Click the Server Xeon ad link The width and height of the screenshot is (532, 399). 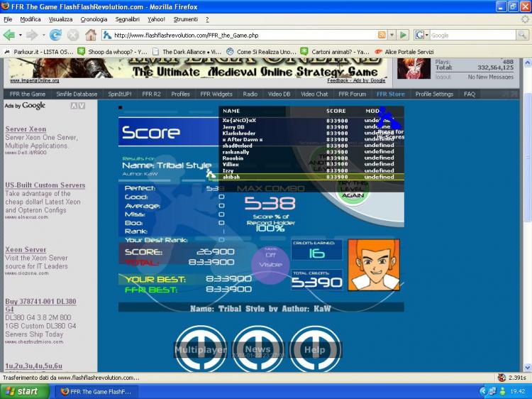pyautogui.click(x=26, y=129)
